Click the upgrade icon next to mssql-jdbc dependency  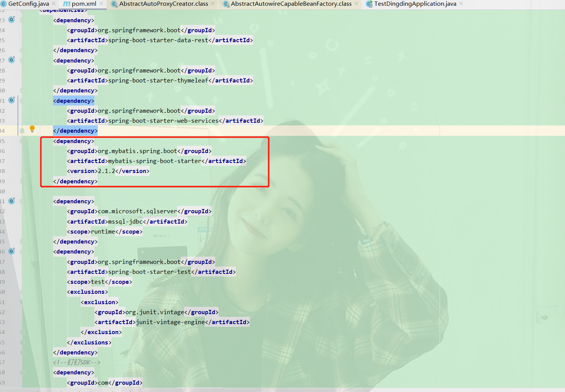[12, 200]
